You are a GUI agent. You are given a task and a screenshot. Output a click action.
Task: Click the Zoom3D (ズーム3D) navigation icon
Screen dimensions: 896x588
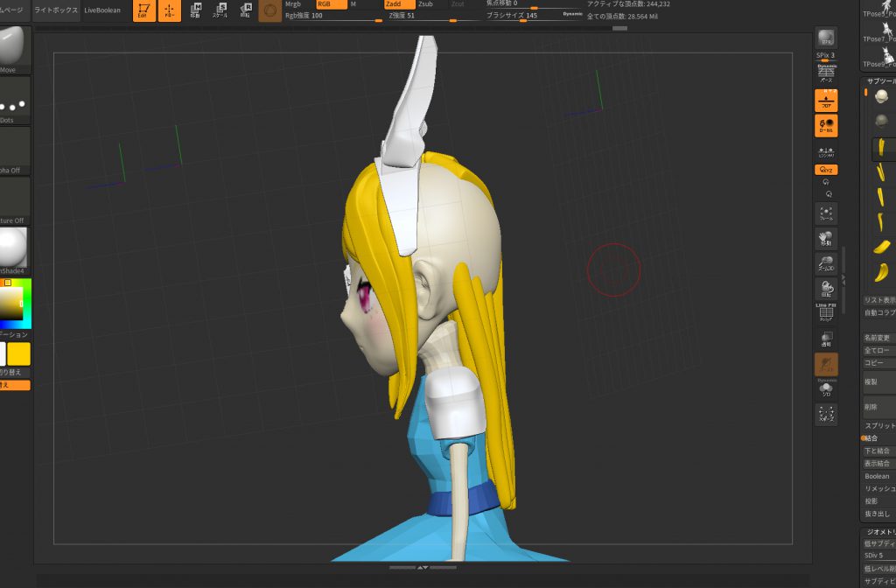point(826,263)
